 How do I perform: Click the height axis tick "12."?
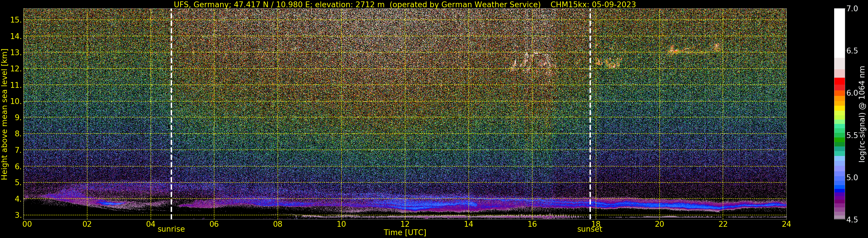coord(16,69)
